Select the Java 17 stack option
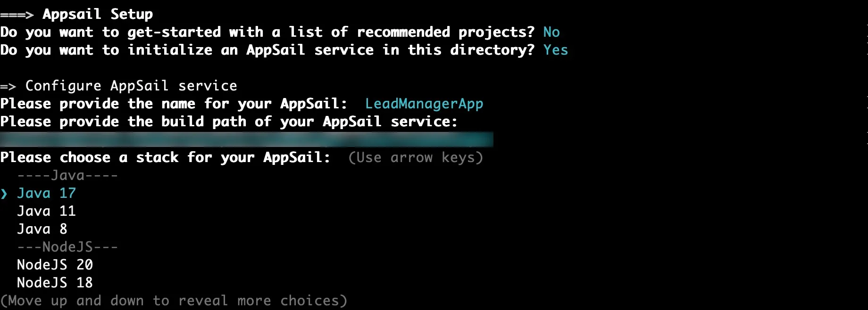This screenshot has height=310, width=868. (46, 193)
